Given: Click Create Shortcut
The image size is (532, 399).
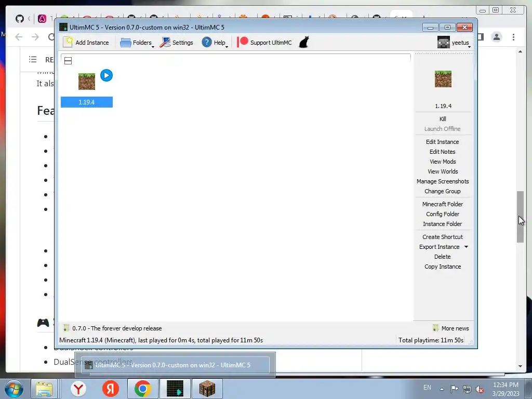Looking at the screenshot, I should [443, 237].
